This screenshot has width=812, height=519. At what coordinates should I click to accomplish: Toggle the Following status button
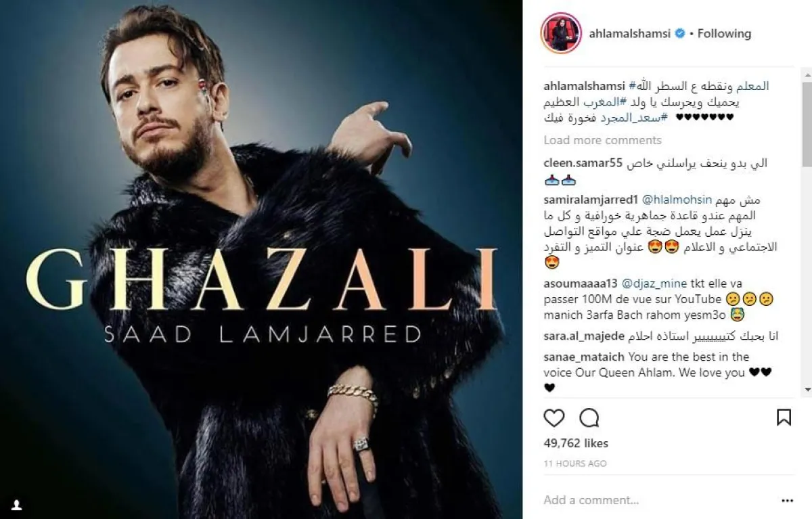(x=724, y=33)
